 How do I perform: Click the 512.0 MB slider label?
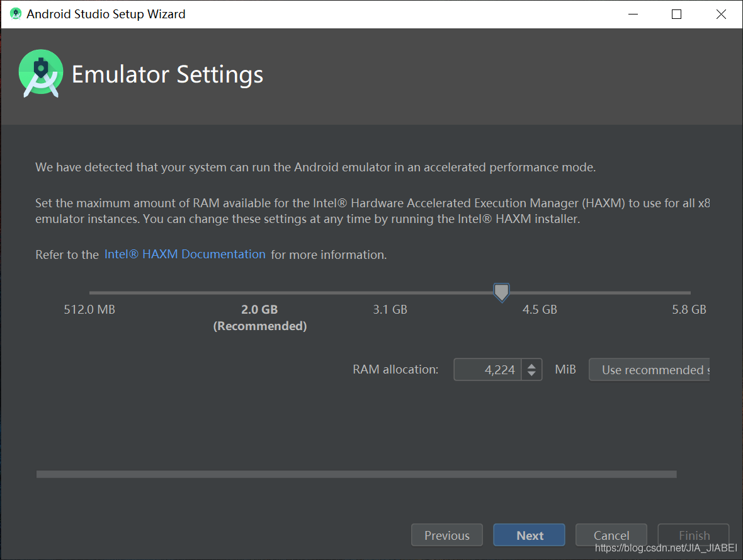pos(89,310)
